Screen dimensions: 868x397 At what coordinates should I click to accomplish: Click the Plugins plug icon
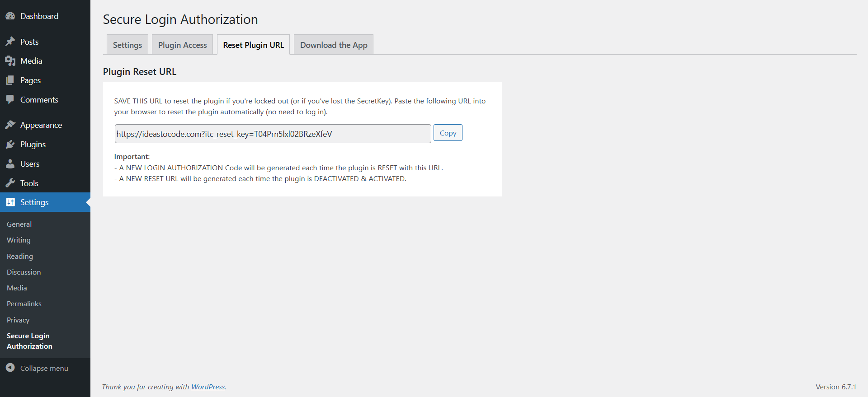(x=10, y=145)
